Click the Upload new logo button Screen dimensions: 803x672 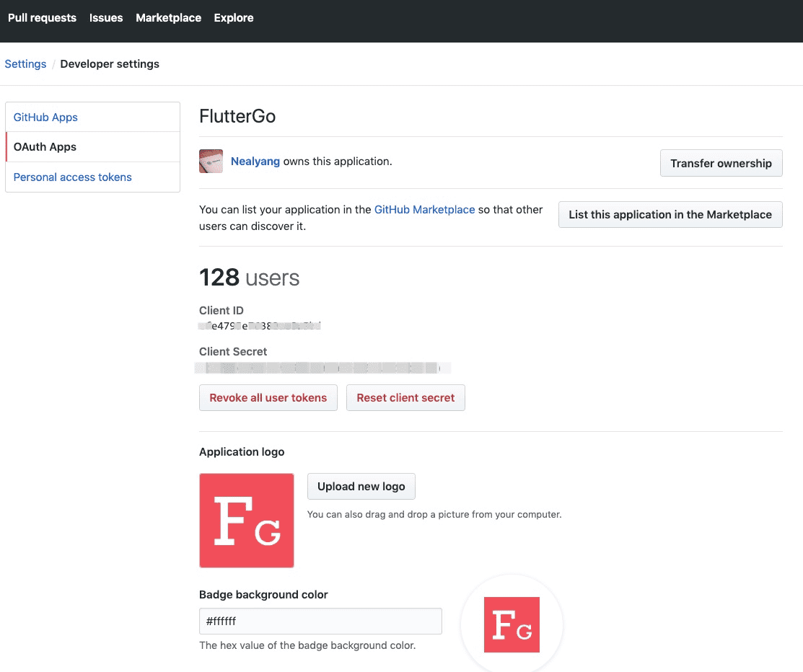361,487
